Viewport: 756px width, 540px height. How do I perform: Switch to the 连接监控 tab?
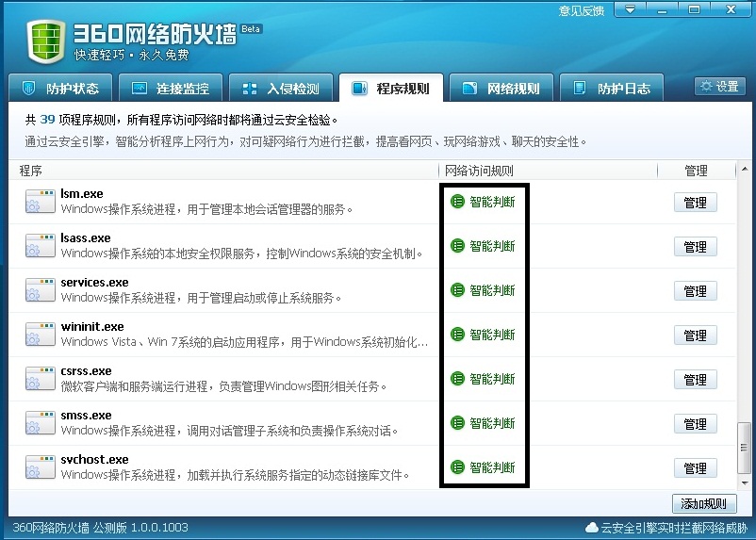171,89
